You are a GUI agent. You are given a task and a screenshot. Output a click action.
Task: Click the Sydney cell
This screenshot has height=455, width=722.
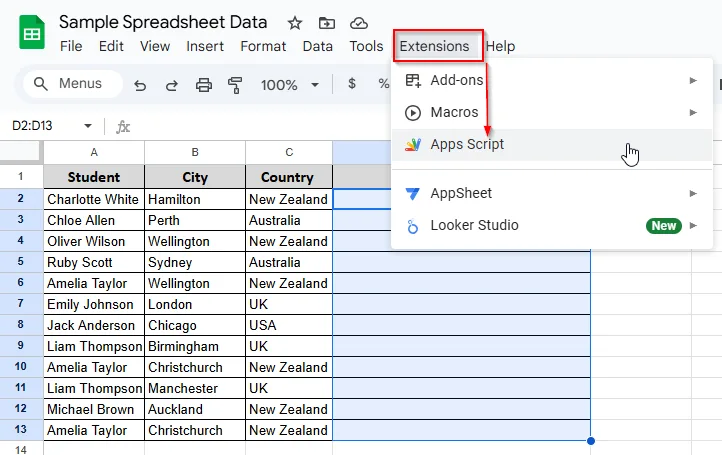tap(195, 262)
